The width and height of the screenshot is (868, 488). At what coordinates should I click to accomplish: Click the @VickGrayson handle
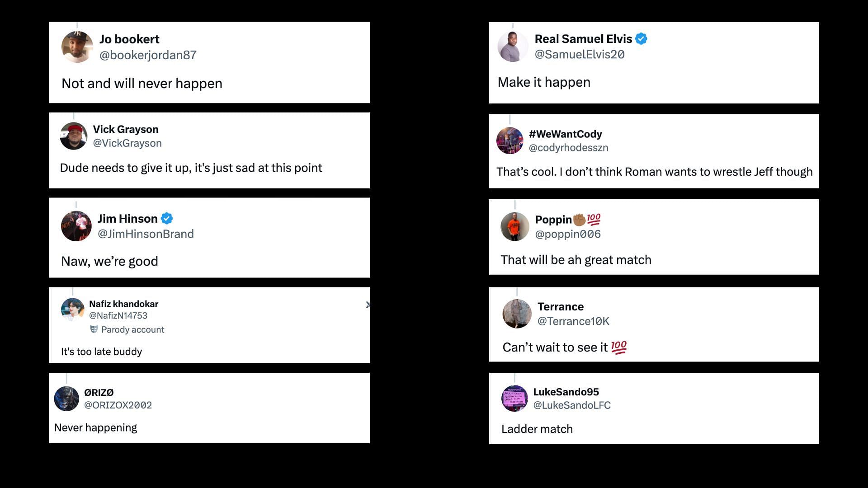(127, 143)
